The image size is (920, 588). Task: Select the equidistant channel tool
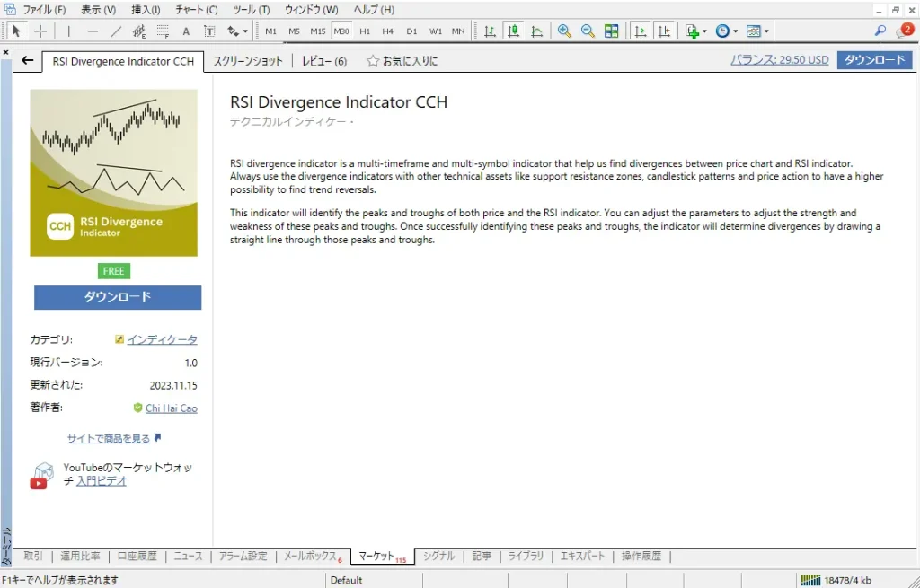(x=139, y=31)
